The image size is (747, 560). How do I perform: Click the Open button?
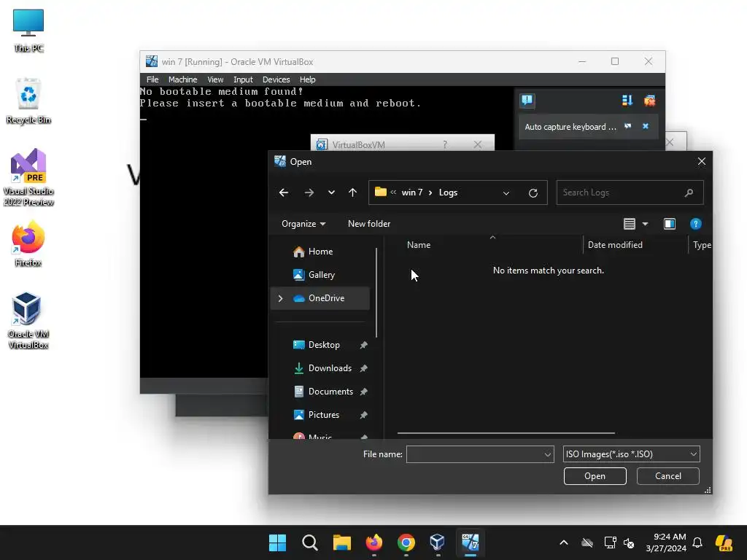point(595,476)
